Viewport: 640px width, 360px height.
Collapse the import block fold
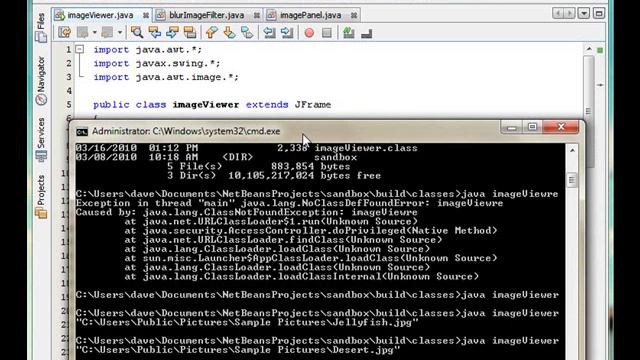tap(80, 49)
